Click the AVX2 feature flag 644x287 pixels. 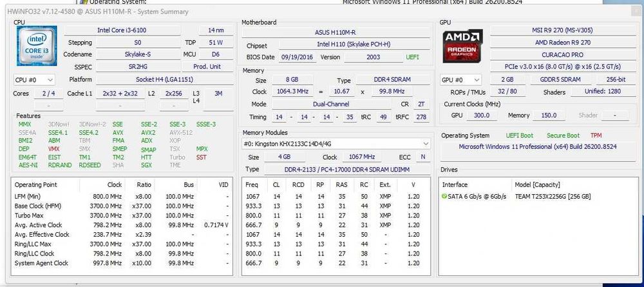coord(148,132)
